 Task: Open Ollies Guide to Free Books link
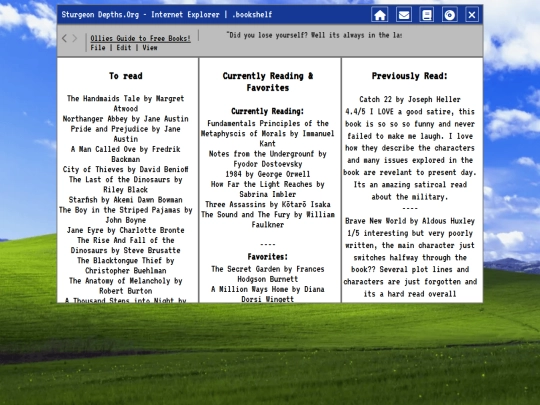click(141, 38)
